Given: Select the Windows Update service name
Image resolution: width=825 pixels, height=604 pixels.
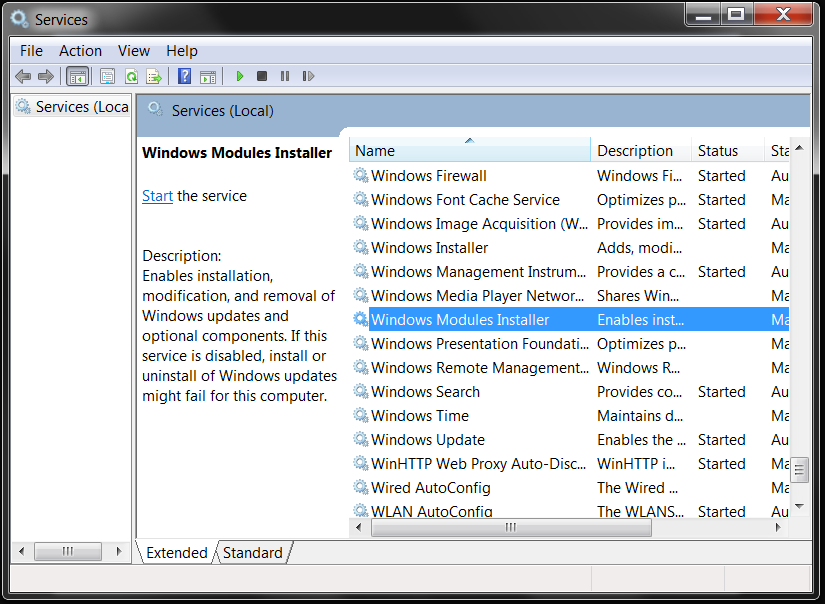Looking at the screenshot, I should (428, 439).
